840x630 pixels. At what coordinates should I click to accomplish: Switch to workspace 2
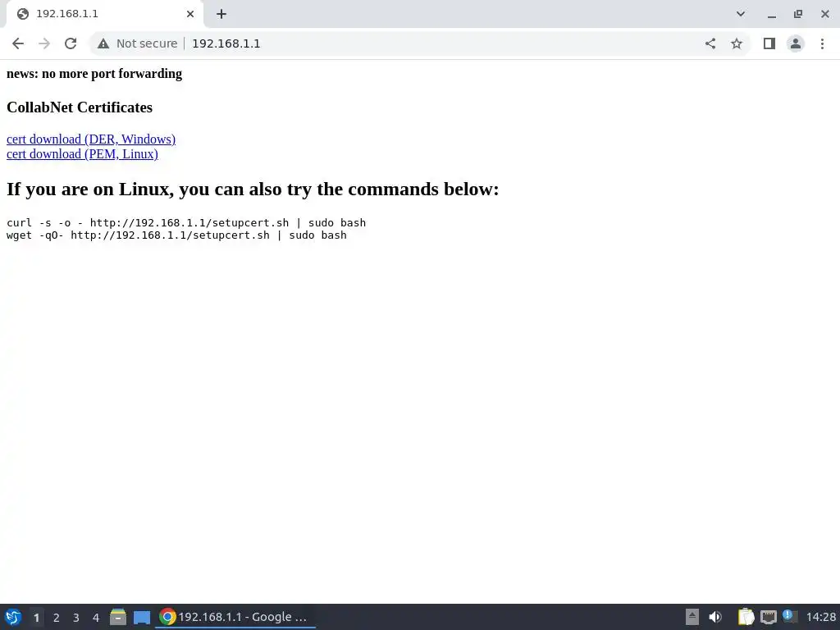point(57,617)
